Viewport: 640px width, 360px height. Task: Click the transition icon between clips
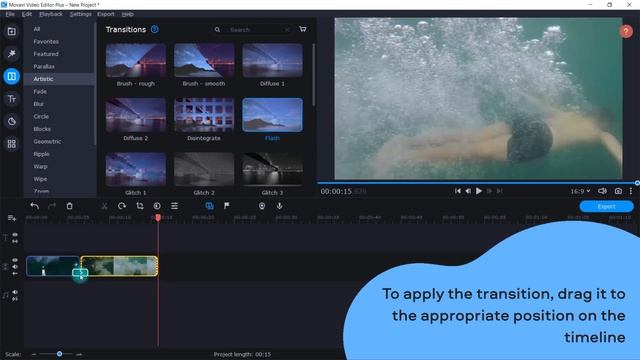click(x=80, y=273)
